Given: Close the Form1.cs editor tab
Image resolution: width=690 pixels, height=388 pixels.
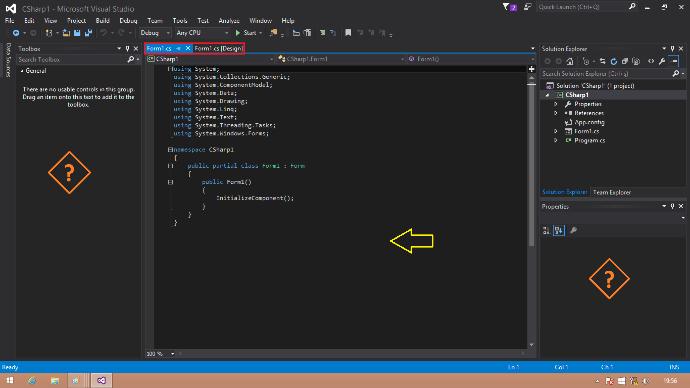Looking at the screenshot, I should coord(188,48).
